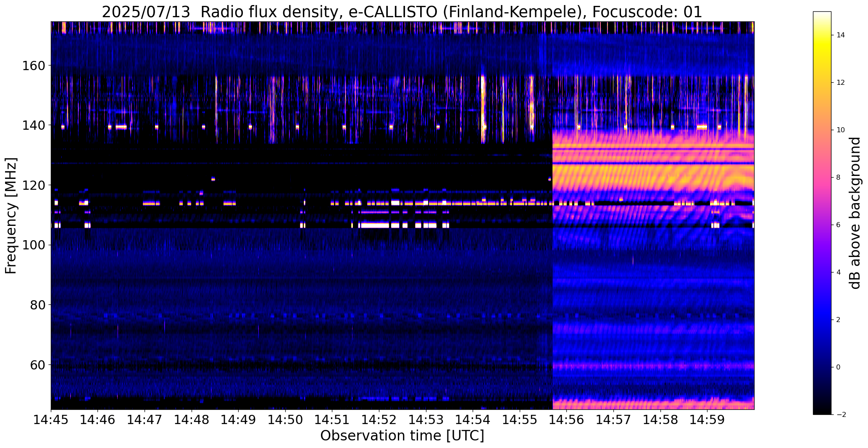This screenshot has height=448, width=868.
Task: Click the 14:58 time tick label
Action: click(x=660, y=419)
